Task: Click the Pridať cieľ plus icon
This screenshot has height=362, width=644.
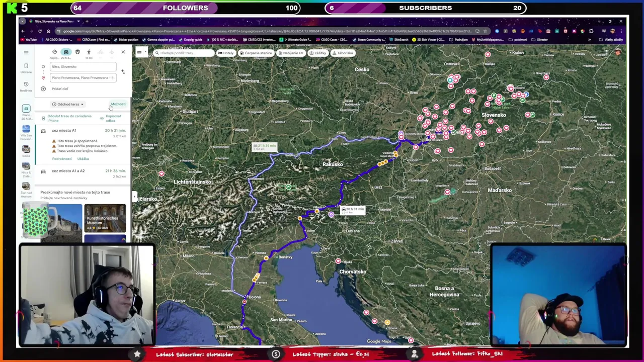Action: pyautogui.click(x=43, y=88)
